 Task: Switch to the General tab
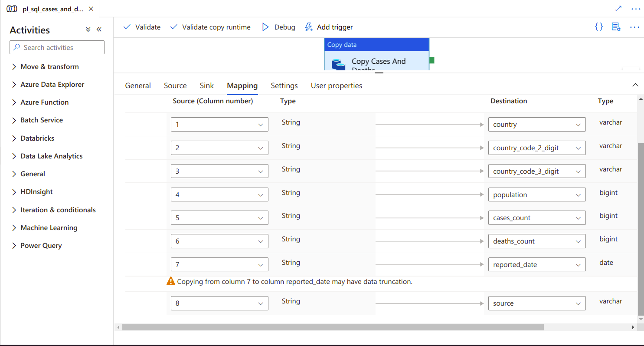pyautogui.click(x=138, y=86)
